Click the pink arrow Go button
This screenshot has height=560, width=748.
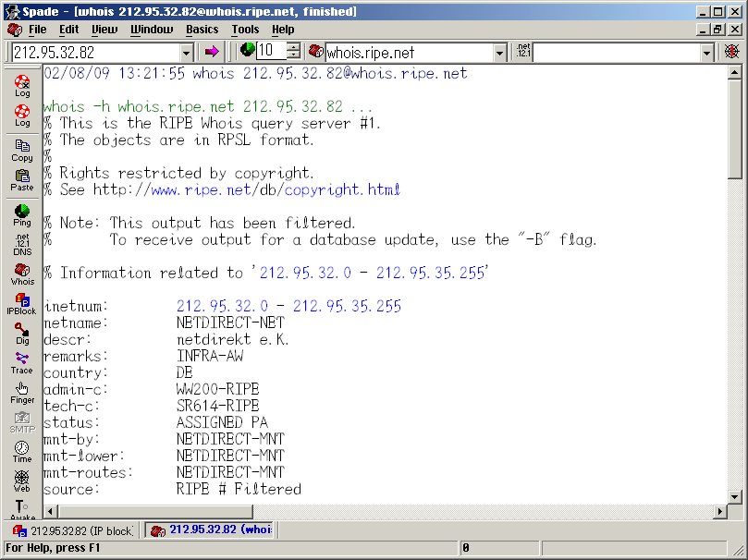[212, 52]
